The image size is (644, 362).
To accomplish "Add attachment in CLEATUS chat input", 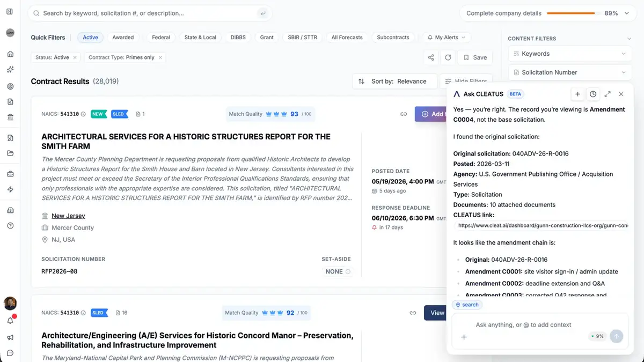I will (464, 337).
